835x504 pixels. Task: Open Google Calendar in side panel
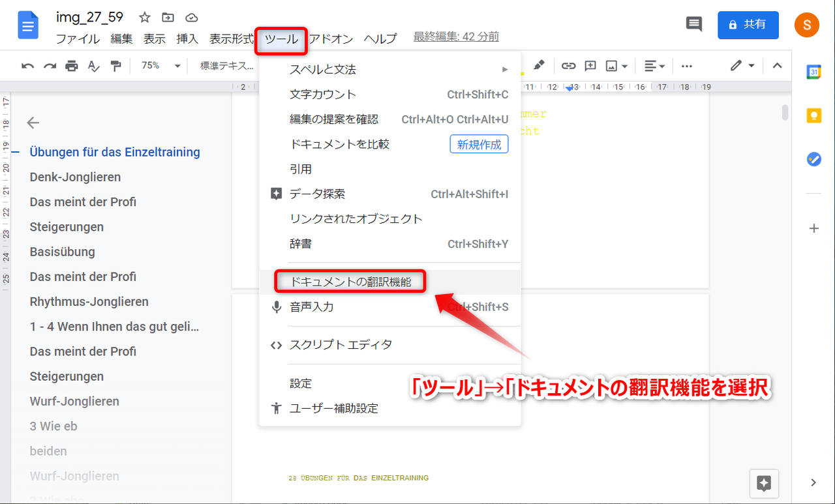(813, 72)
